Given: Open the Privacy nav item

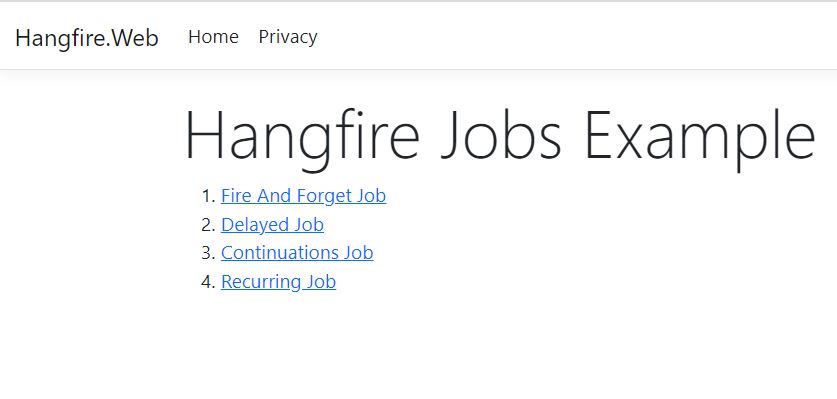Looking at the screenshot, I should pos(288,37).
